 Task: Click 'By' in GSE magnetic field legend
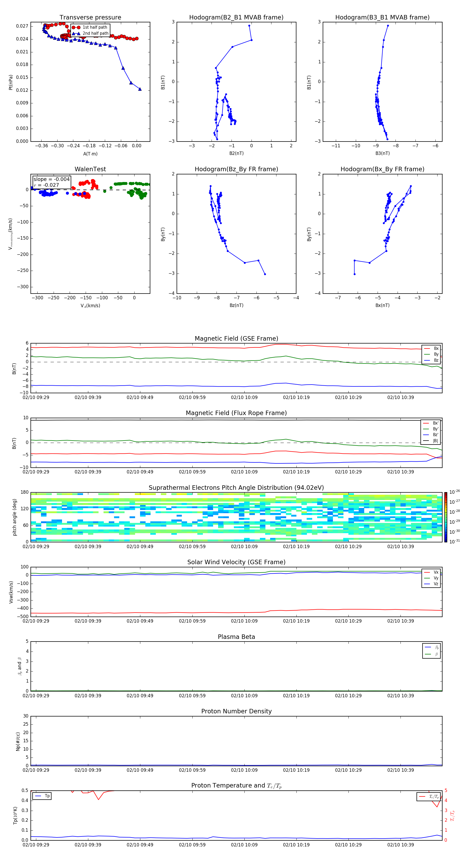point(436,355)
